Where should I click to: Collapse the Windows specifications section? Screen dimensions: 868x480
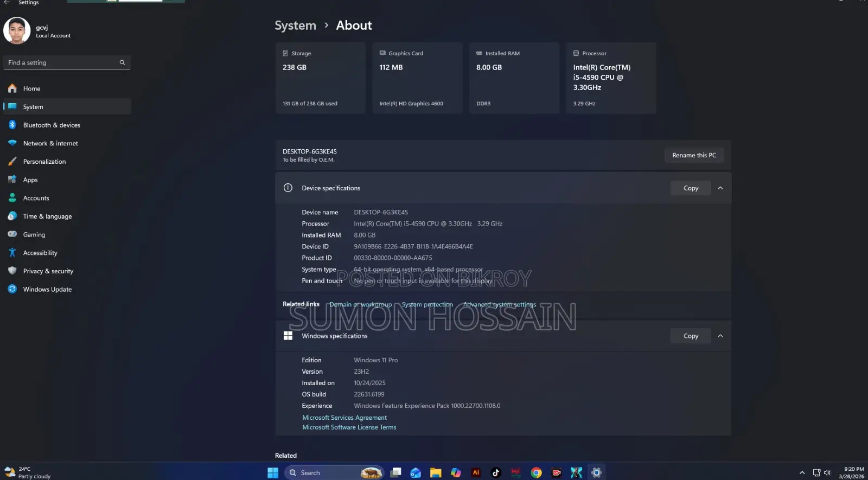720,336
